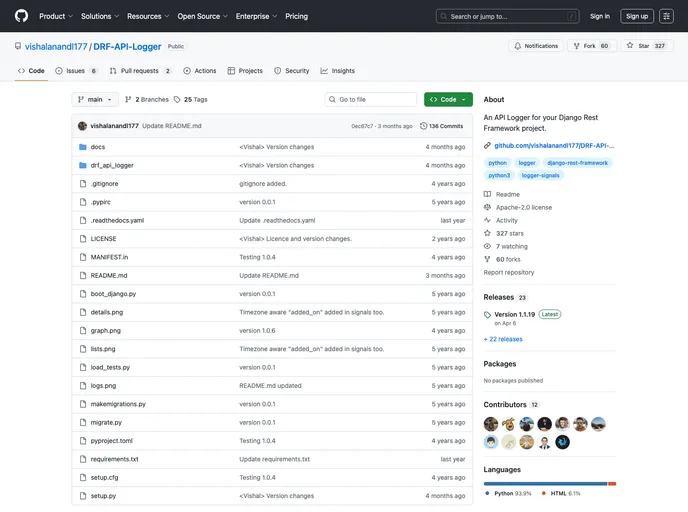Screen dimensions: 688x512
Task: Expand the Solutions menu
Action: click(100, 16)
